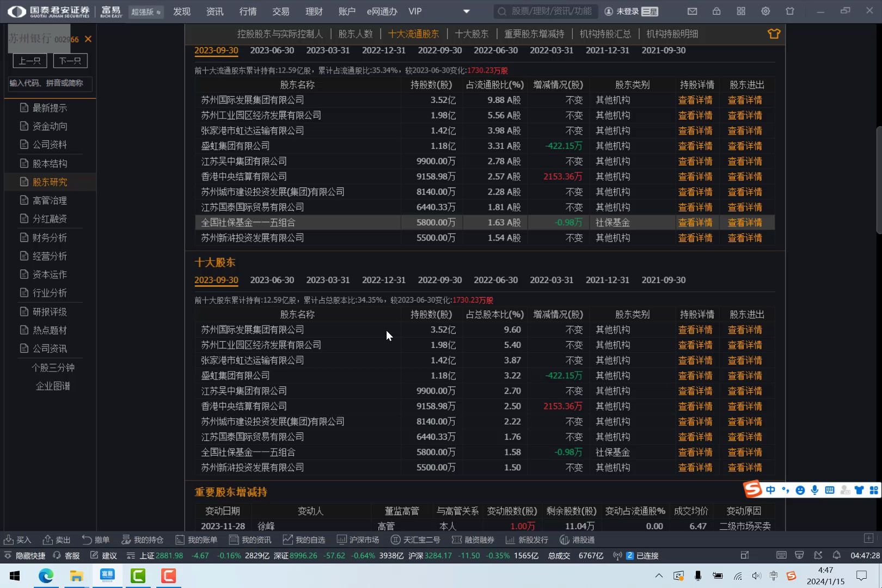The image size is (882, 588).
Task: Click the Windows Start button
Action: tap(15, 576)
